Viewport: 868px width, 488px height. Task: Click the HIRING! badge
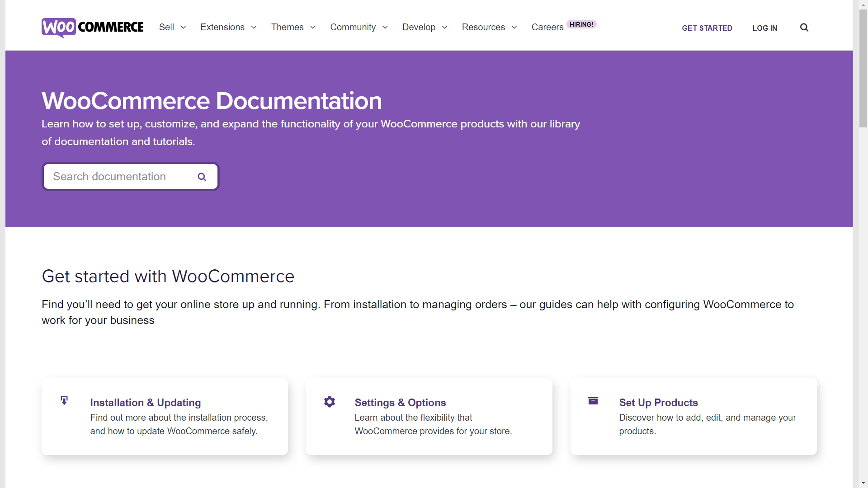[x=581, y=24]
